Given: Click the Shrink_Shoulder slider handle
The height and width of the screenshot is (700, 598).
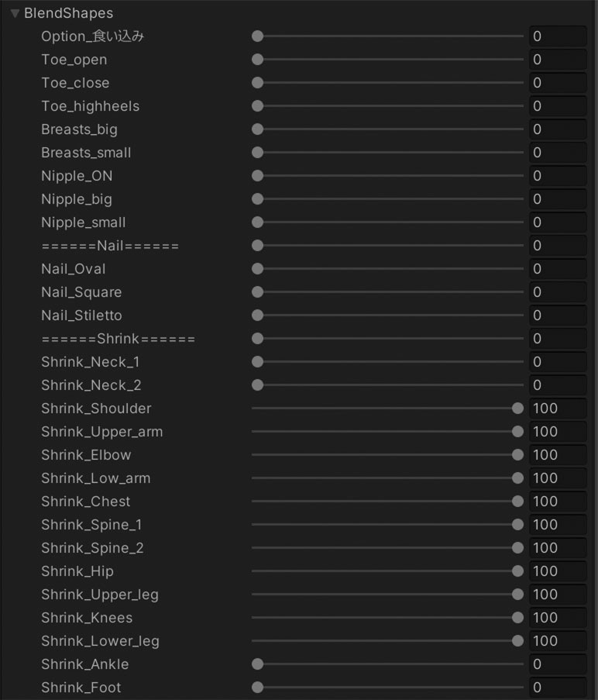Looking at the screenshot, I should 517,409.
